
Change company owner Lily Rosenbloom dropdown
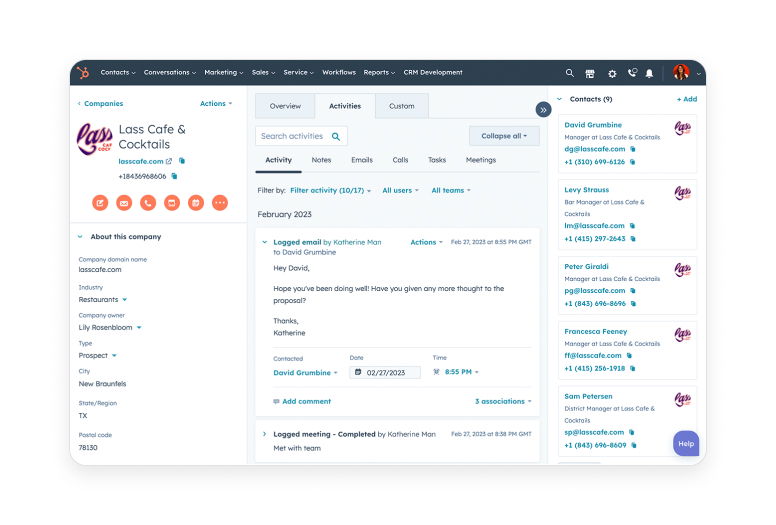(110, 328)
